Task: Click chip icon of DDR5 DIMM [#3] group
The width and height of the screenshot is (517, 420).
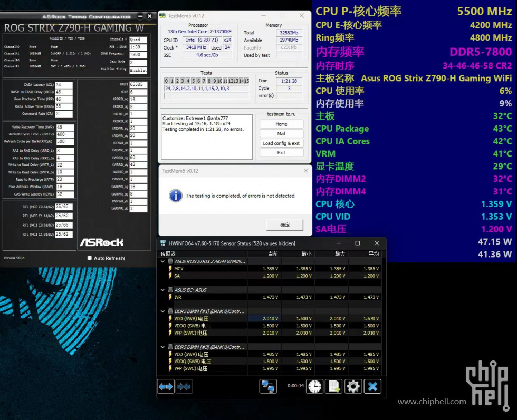Action: coord(170,347)
